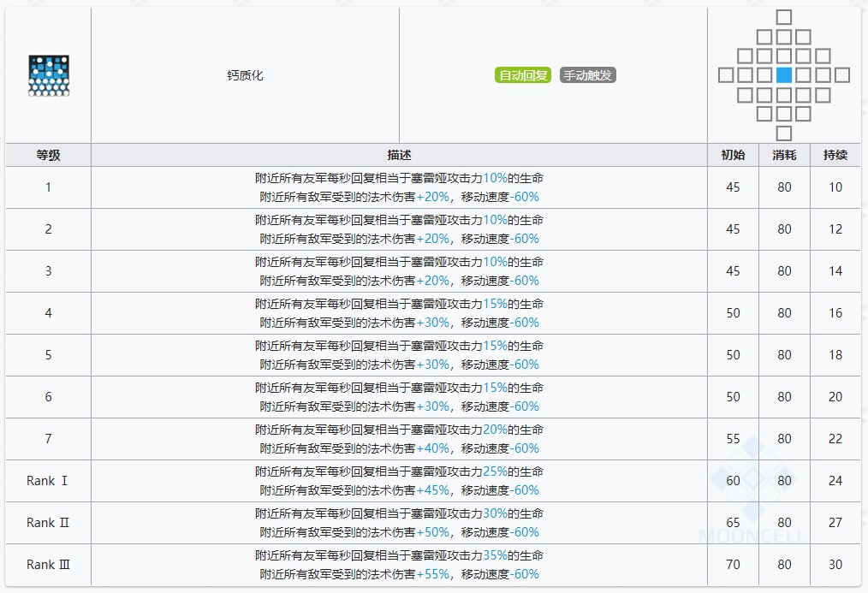Select level 2 row label
Viewport: 868px width, 593px height.
(48, 229)
